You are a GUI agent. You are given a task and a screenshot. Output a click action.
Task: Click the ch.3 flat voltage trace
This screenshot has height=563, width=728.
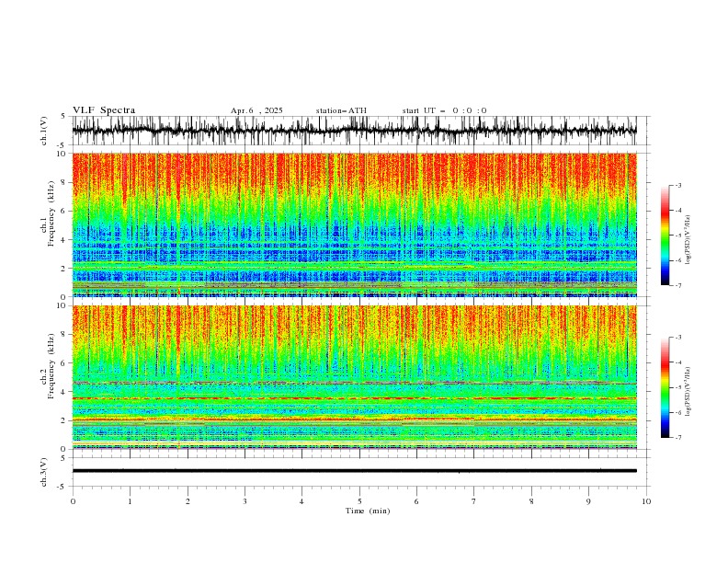click(x=354, y=471)
